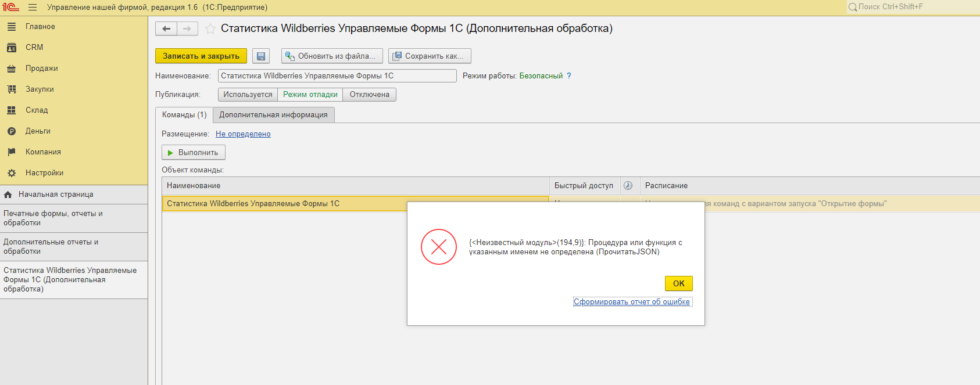Image resolution: width=980 pixels, height=385 pixels.
Task: Sort by the Наименование column header
Action: (355, 186)
